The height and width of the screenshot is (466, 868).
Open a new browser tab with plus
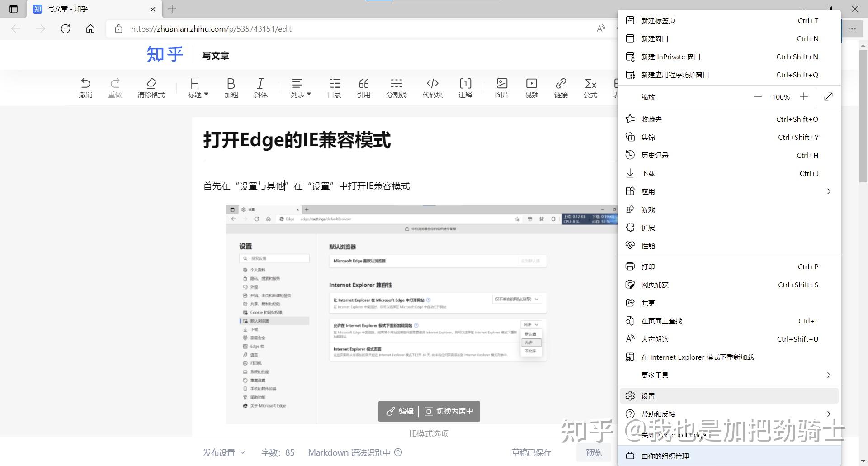tap(172, 9)
